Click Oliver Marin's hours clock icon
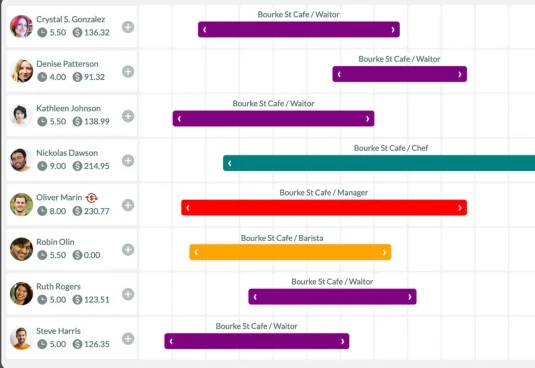Screen dimensions: 535x368 tap(42, 211)
